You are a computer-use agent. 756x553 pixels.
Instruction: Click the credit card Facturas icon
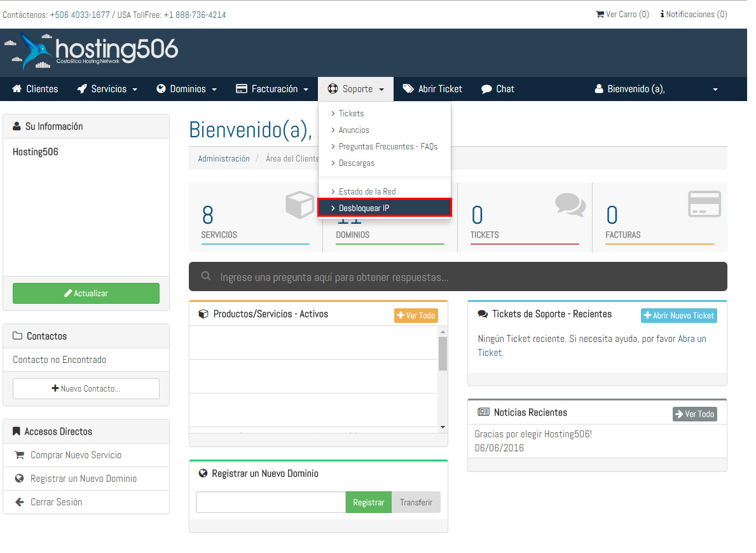tap(704, 204)
